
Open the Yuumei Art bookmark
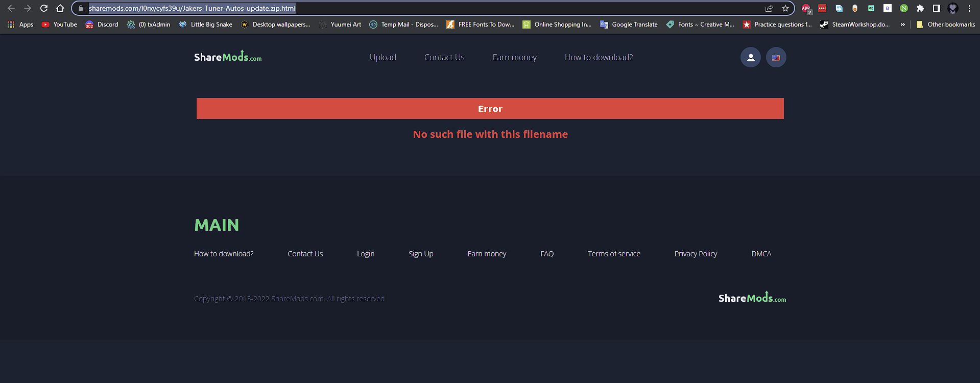click(x=340, y=25)
